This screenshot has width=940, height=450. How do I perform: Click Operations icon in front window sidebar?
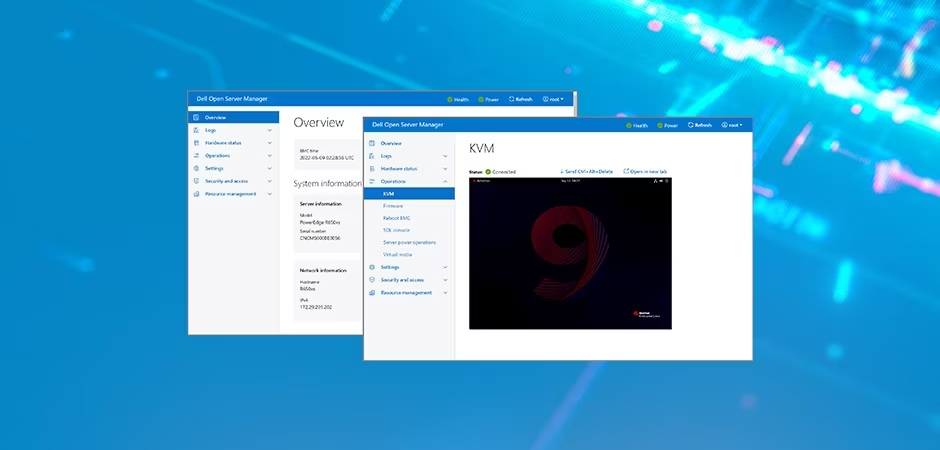372,181
